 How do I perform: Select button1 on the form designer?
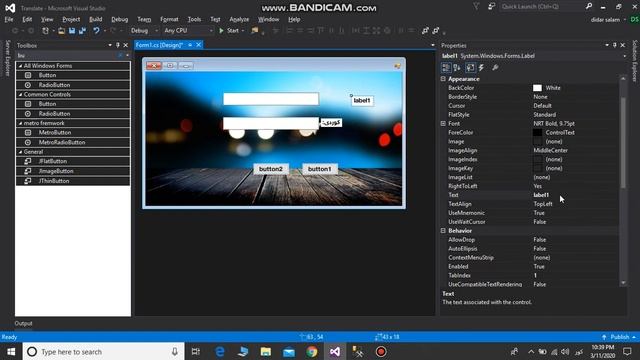[x=320, y=169]
